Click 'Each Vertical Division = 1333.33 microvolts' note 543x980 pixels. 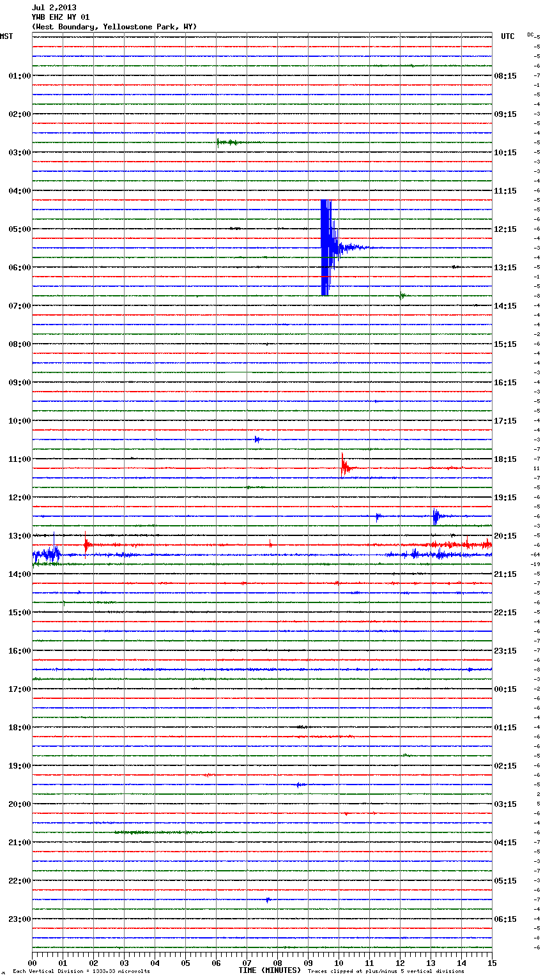[81, 971]
